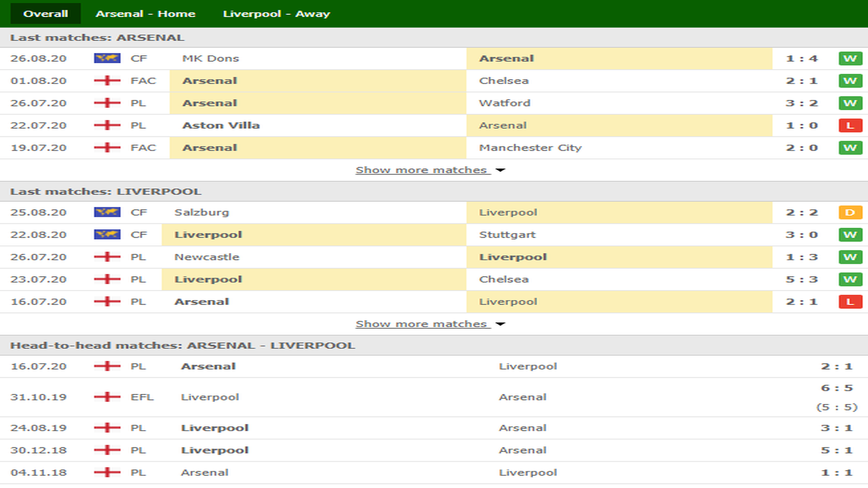Click the Head-to-head matches header
Viewport: 868px width, 488px height.
tap(183, 346)
